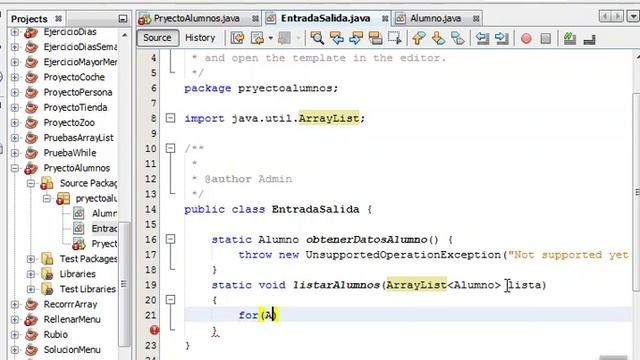Collapse the obtenerDatosAlumno method fold
The width and height of the screenshot is (640, 360).
[170, 239]
